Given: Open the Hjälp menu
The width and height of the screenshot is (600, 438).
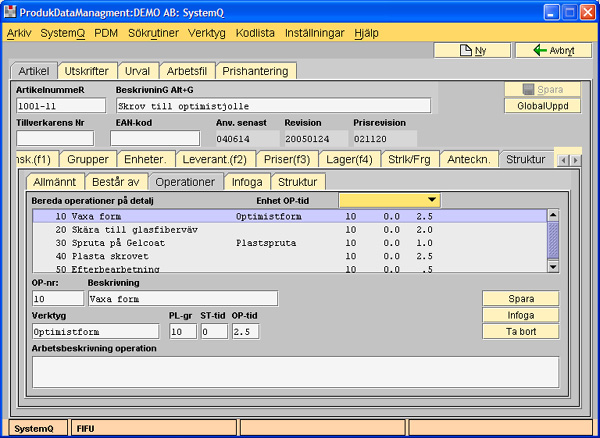Looking at the screenshot, I should 366,33.
